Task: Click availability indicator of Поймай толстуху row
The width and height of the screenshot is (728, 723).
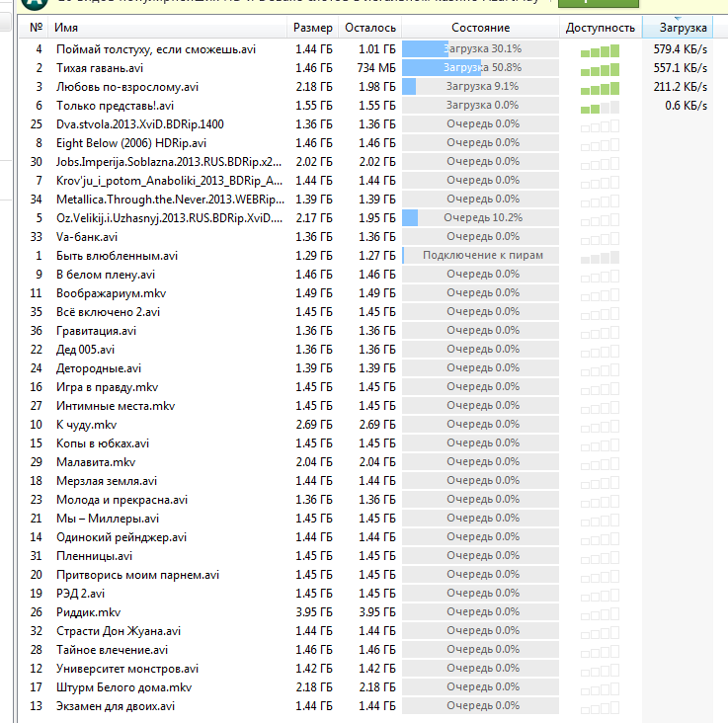Action: (x=600, y=49)
